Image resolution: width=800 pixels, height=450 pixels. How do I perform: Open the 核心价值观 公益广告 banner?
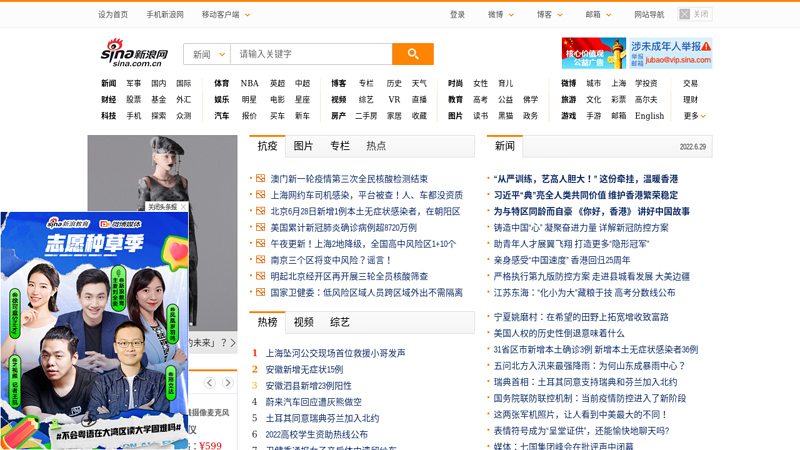point(593,53)
